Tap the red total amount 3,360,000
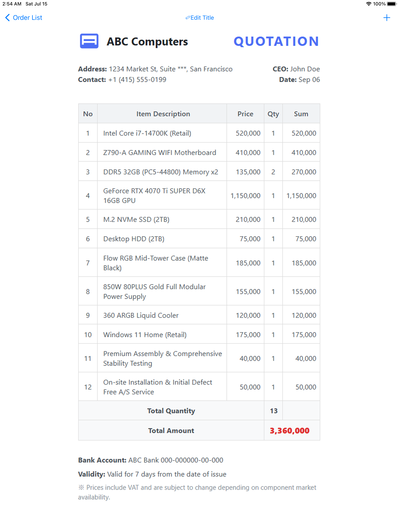The width and height of the screenshot is (399, 532). [x=290, y=431]
